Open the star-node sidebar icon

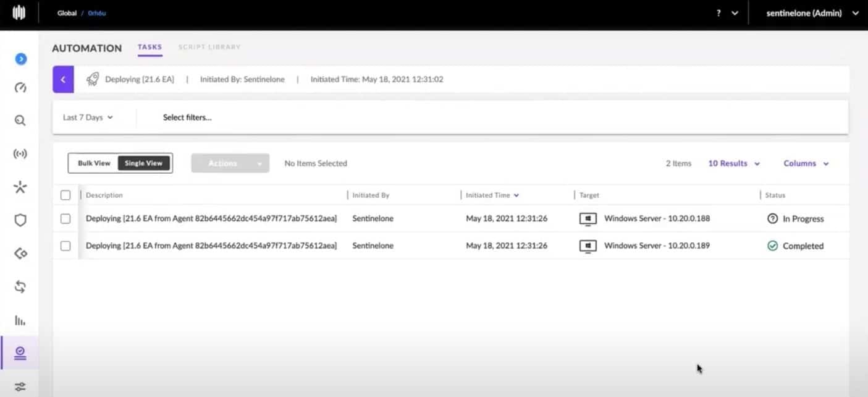(x=20, y=187)
